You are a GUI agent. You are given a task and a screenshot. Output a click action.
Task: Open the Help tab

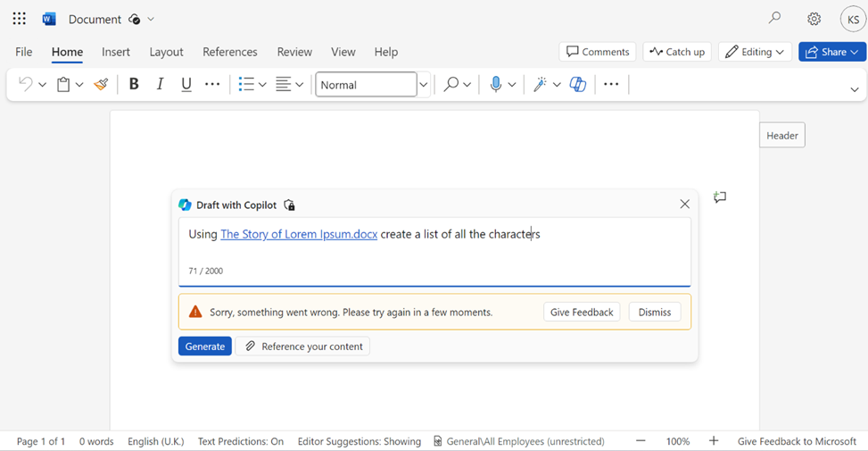coord(386,52)
